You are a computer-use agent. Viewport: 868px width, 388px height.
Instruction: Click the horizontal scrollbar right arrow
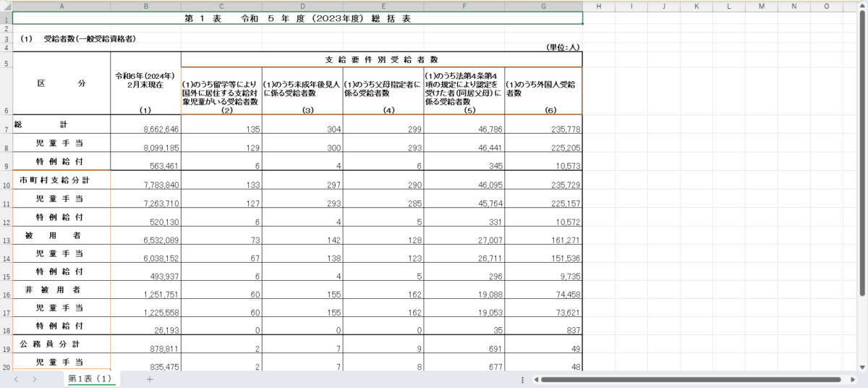point(852,379)
